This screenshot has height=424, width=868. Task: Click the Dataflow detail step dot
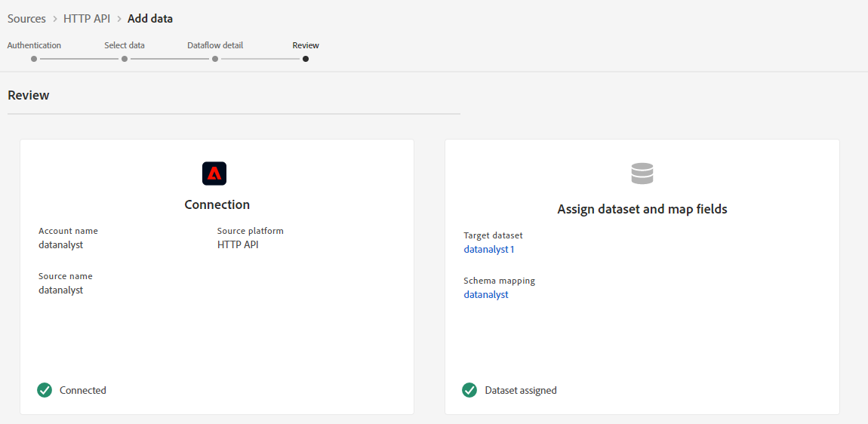[215, 59]
